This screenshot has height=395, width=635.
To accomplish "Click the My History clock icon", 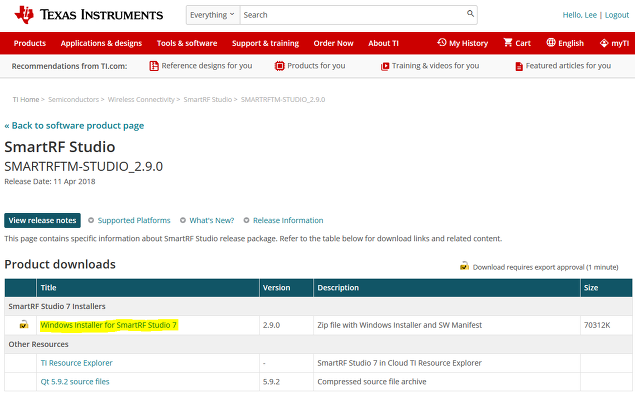I will [x=442, y=43].
